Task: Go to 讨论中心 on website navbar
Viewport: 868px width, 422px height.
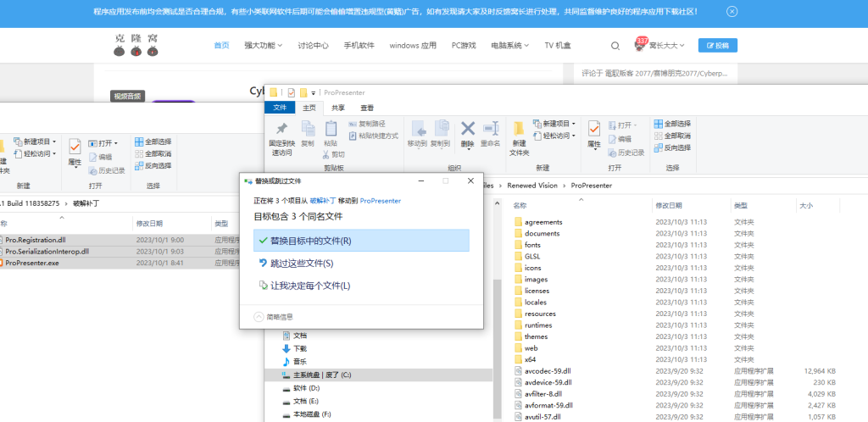Action: [313, 46]
